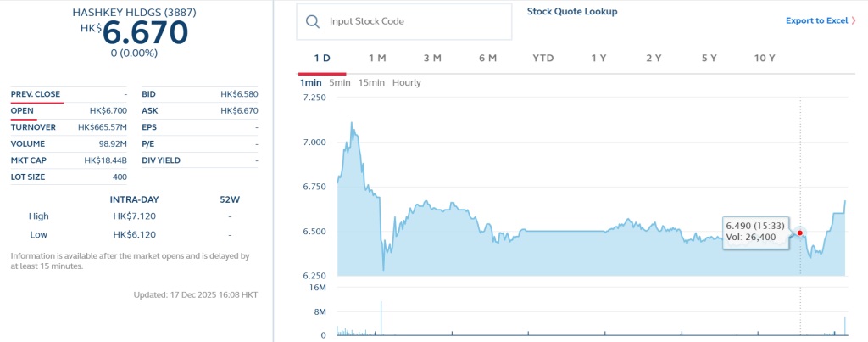Click the 6.250 y-axis label

tap(314, 276)
